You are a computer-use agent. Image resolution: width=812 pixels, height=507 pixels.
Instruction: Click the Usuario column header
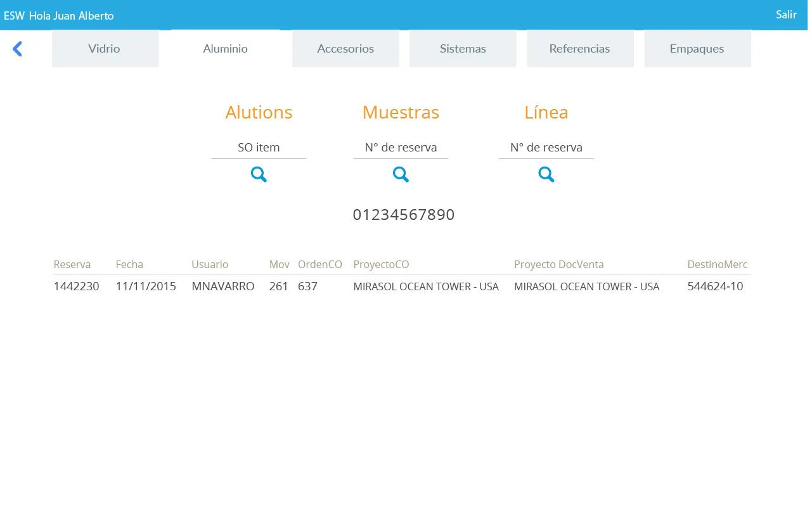tap(210, 264)
